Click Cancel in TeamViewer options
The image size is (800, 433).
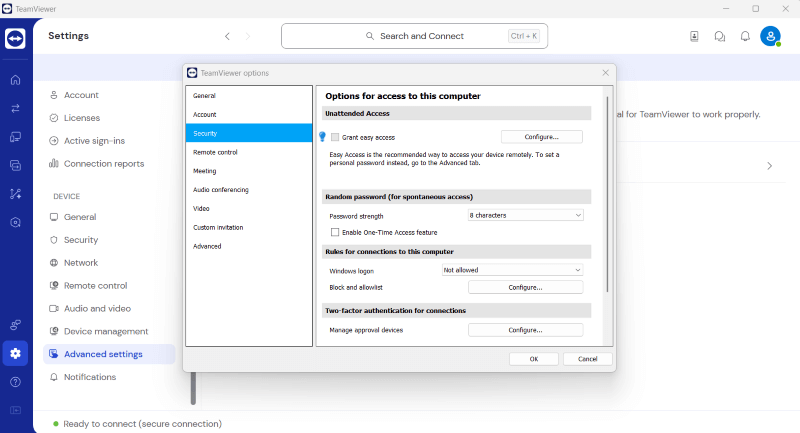[587, 359]
